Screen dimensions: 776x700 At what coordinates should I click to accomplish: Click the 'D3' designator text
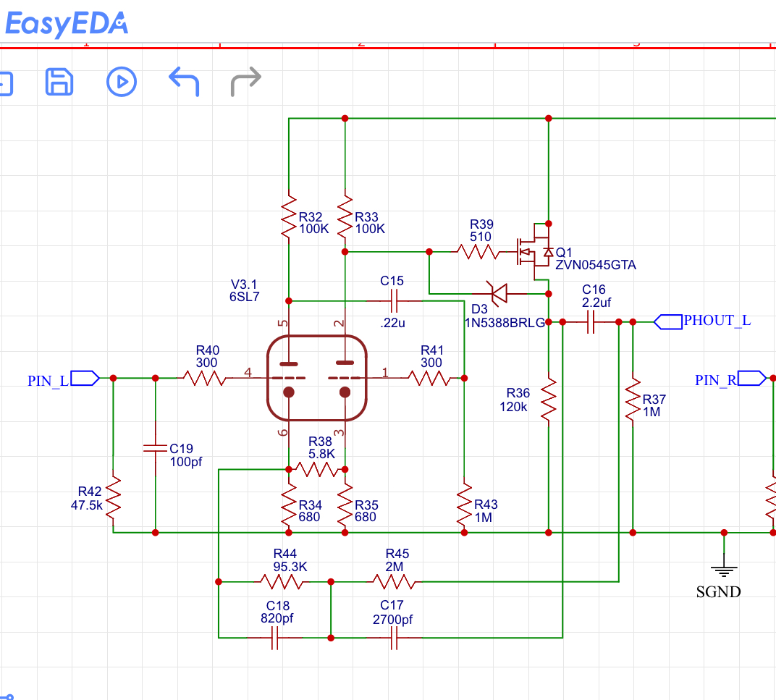(x=479, y=309)
